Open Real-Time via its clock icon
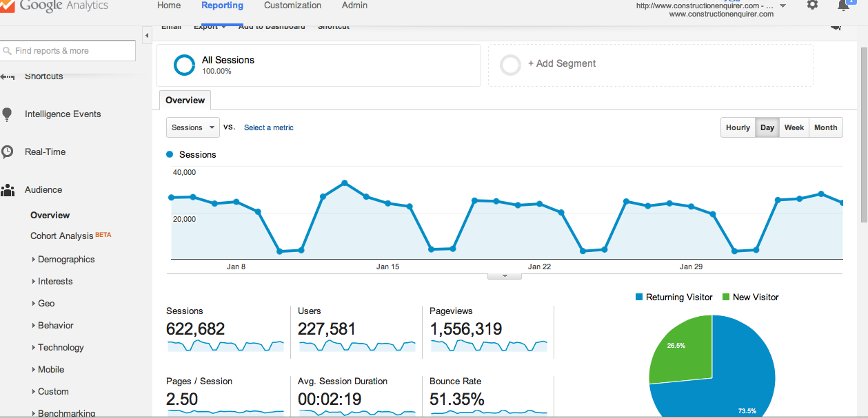This screenshot has width=868, height=418. pyautogui.click(x=7, y=152)
